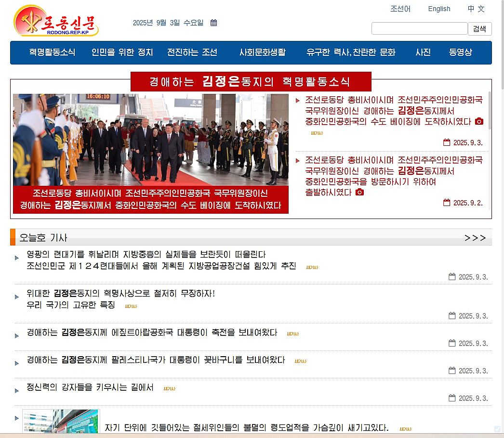Click red arrow bullet of departure headline
The width and height of the screenshot is (504, 438).
point(298,161)
